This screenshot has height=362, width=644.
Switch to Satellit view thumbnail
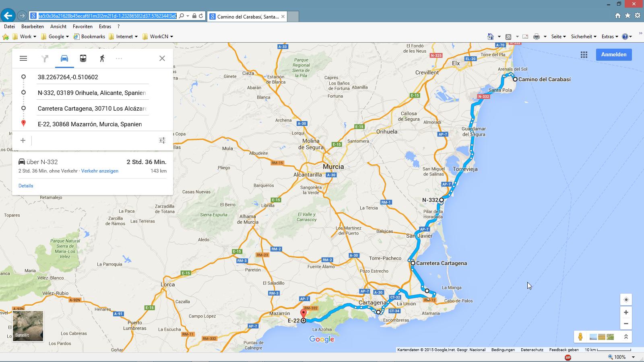[x=28, y=326]
